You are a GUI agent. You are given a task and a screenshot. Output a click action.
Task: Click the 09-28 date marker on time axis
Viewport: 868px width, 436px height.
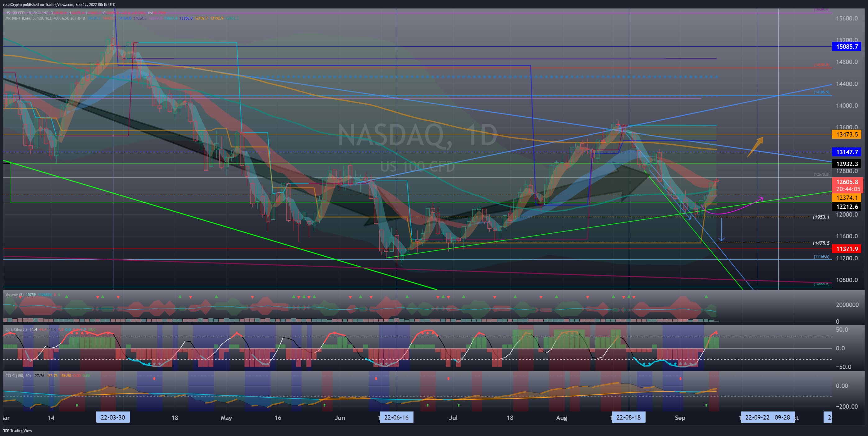click(783, 417)
